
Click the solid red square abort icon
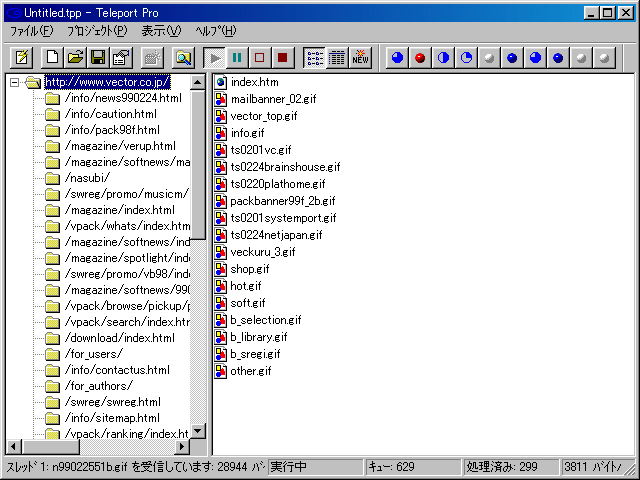point(282,58)
